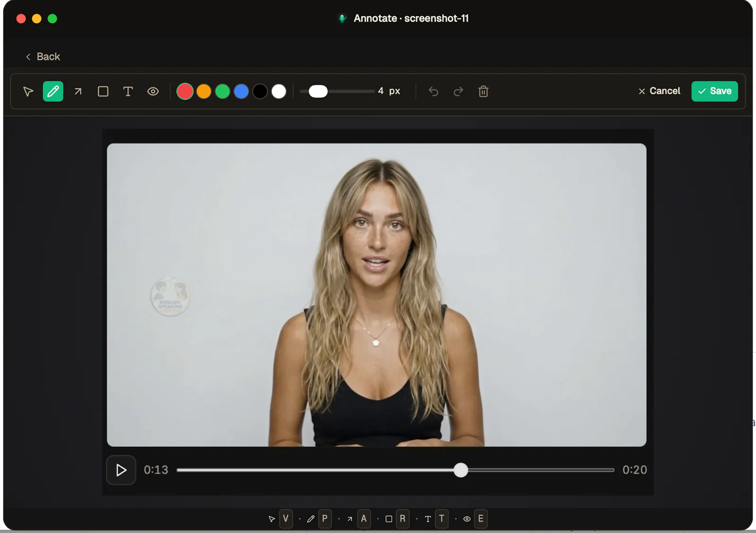Image resolution: width=756 pixels, height=533 pixels.
Task: Pick the blue color swatch
Action: (241, 91)
